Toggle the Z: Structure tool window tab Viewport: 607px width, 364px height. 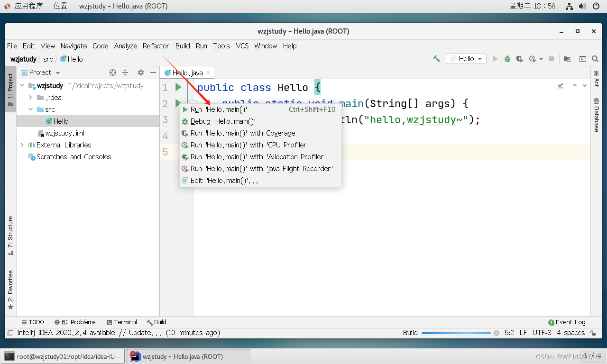click(x=10, y=236)
